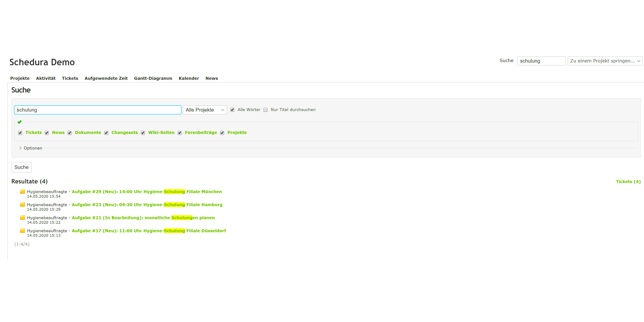Go to the Kalender menu item
This screenshot has width=644, height=322.
pos(189,78)
